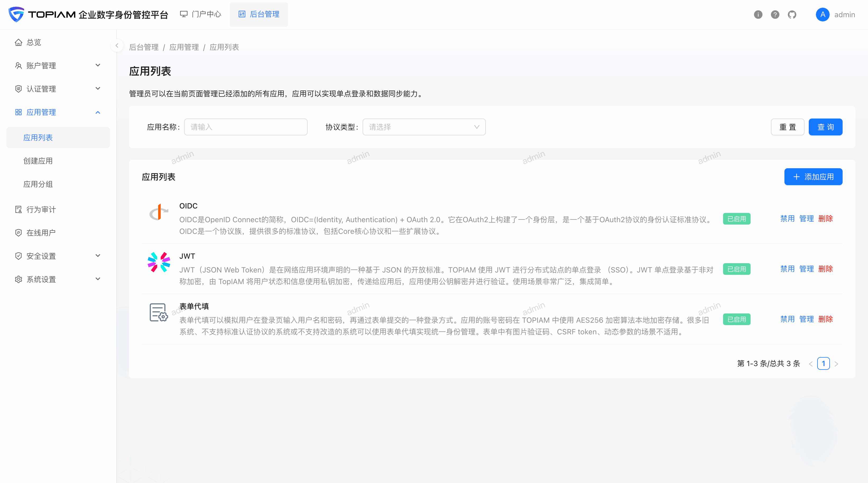Disable the OIDC application
The height and width of the screenshot is (483, 868).
point(787,218)
